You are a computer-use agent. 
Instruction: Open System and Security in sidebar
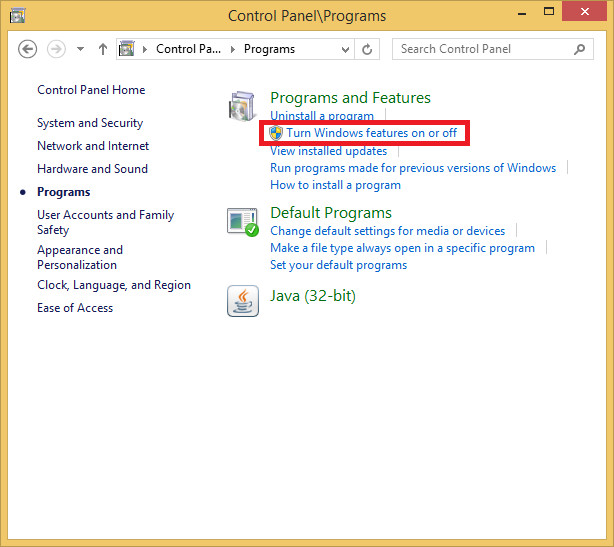90,123
